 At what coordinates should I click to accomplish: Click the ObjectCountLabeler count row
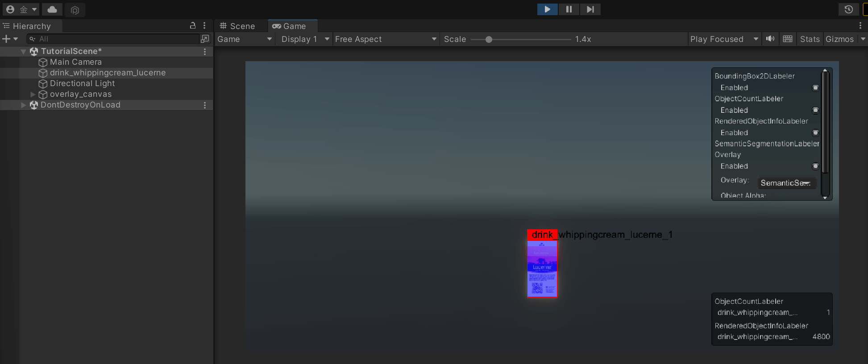pos(773,313)
